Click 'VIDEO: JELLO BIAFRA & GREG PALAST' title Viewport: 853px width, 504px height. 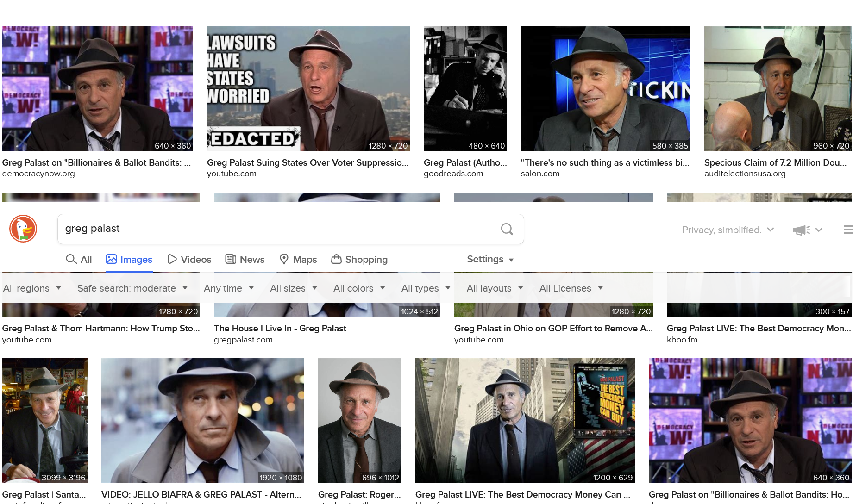(201, 494)
